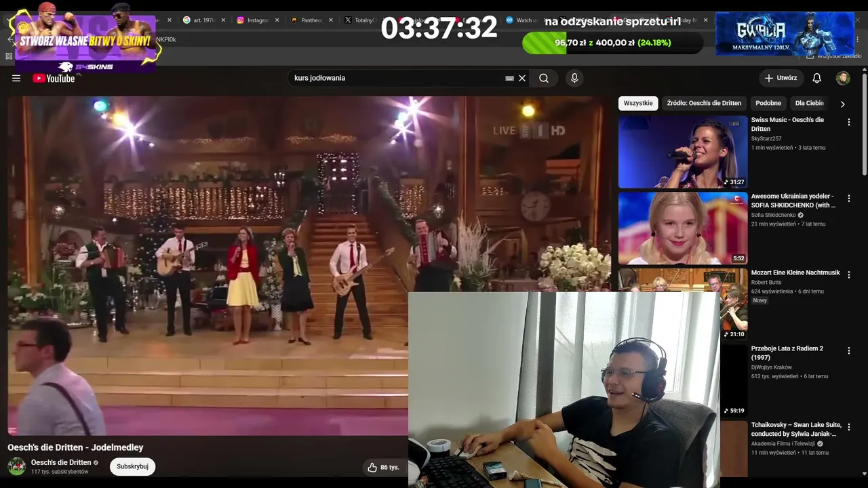The image size is (868, 488).
Task: Visit the SkyStarz257 channel
Action: coord(766,138)
